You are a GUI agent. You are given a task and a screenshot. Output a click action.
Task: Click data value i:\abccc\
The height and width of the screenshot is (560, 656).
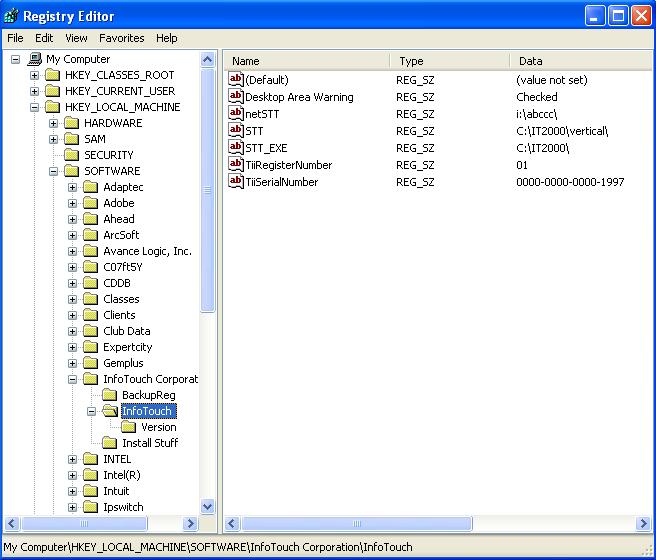click(537, 114)
